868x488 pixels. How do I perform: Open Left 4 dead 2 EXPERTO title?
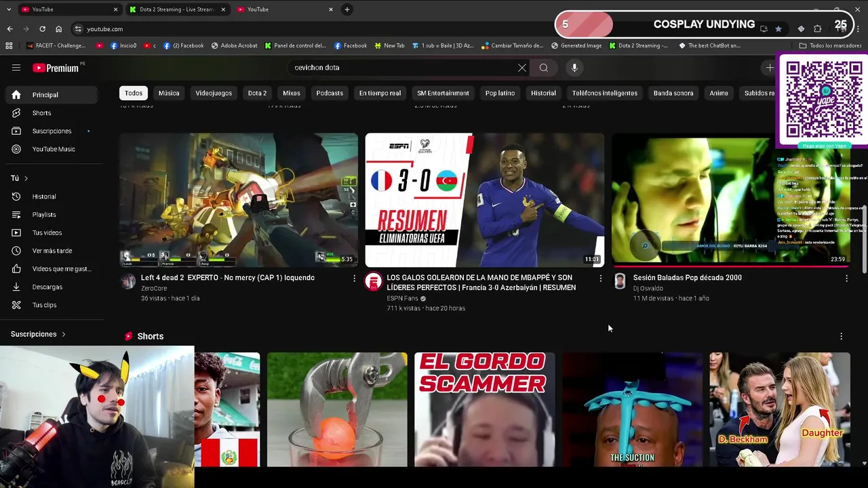(228, 278)
